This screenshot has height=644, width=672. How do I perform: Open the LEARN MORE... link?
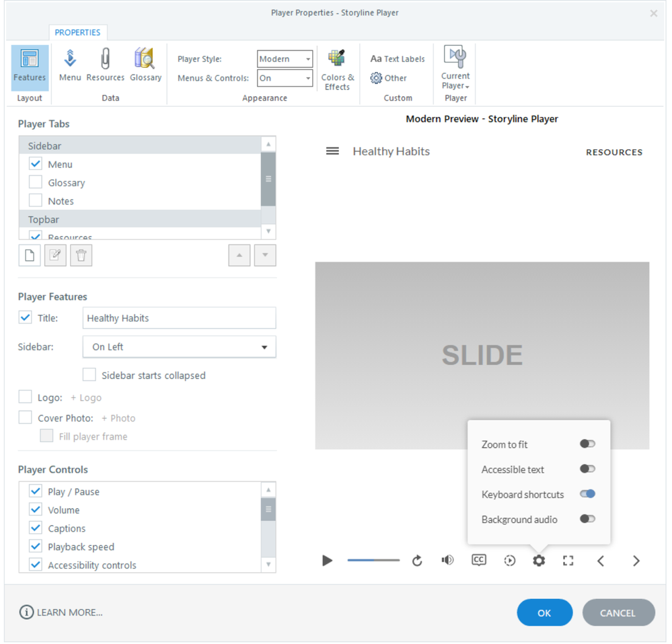click(x=70, y=613)
